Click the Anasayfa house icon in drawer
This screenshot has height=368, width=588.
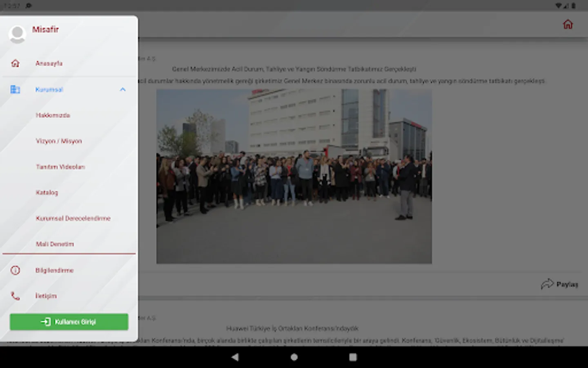[16, 63]
